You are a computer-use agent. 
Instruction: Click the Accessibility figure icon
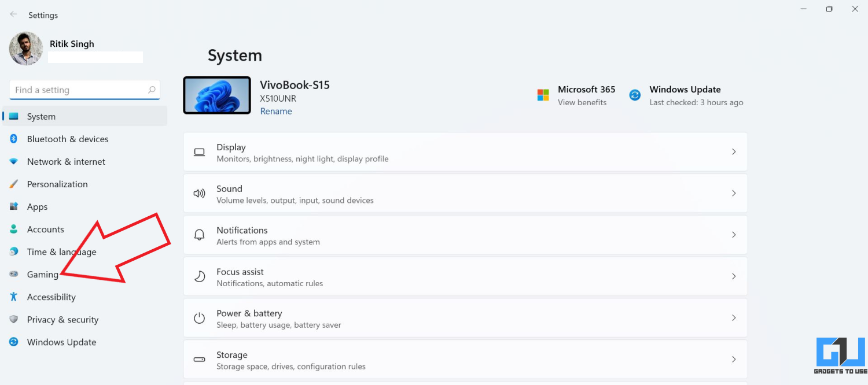tap(14, 297)
